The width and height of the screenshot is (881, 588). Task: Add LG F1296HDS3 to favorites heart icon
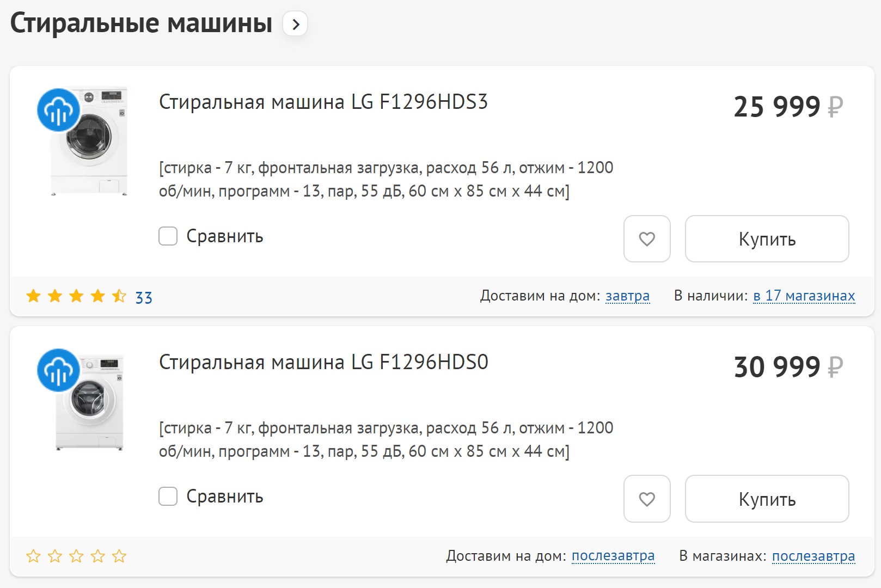pyautogui.click(x=647, y=239)
